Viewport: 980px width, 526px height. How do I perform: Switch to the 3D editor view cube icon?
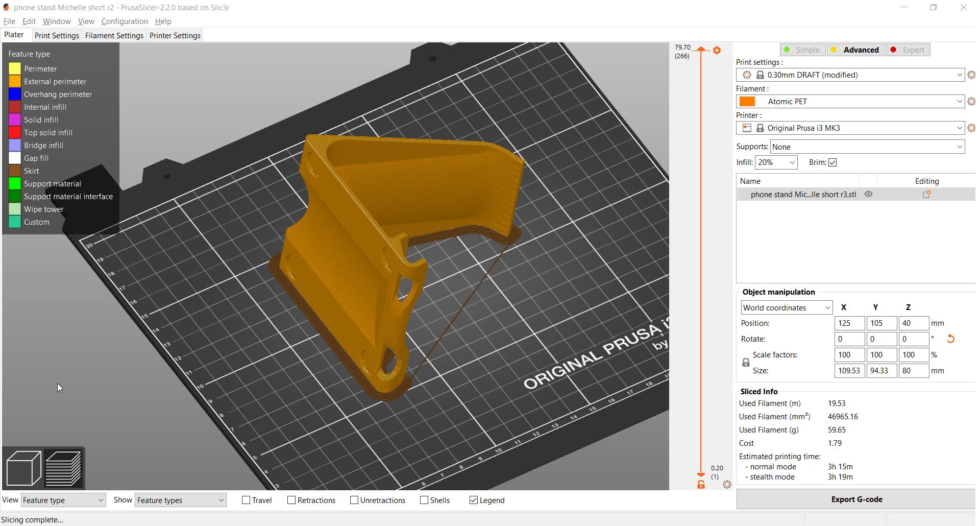23,468
